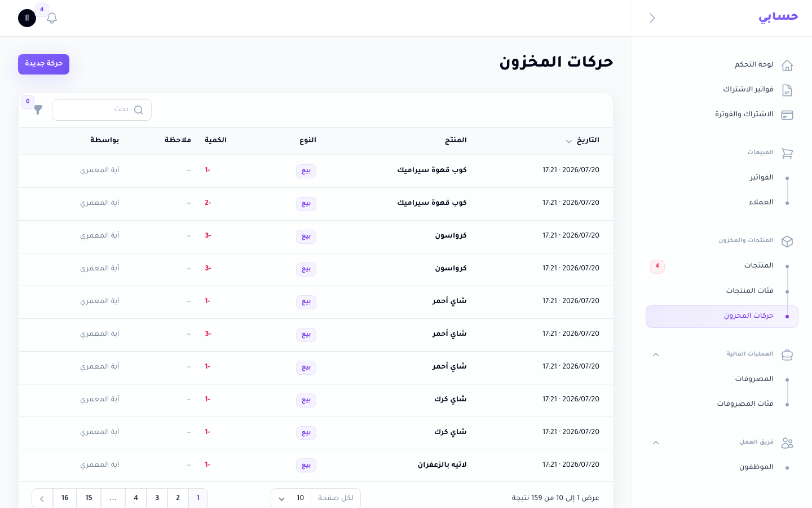Go to page 2
812x508 pixels.
click(178, 498)
